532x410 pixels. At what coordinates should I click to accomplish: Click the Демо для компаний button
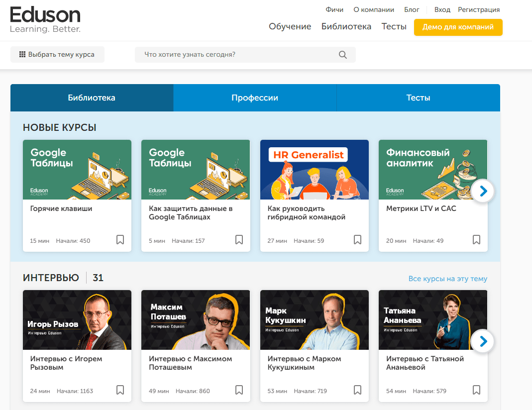coord(458,27)
